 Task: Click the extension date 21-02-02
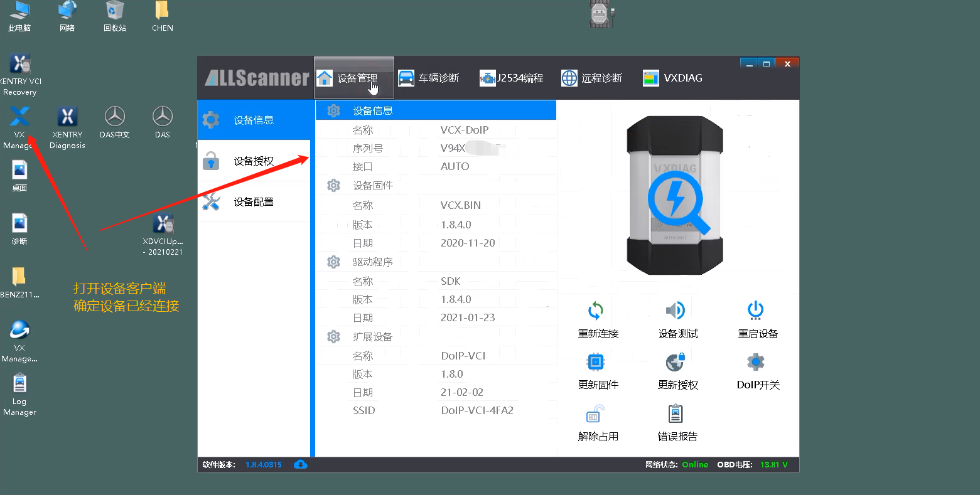pos(462,392)
